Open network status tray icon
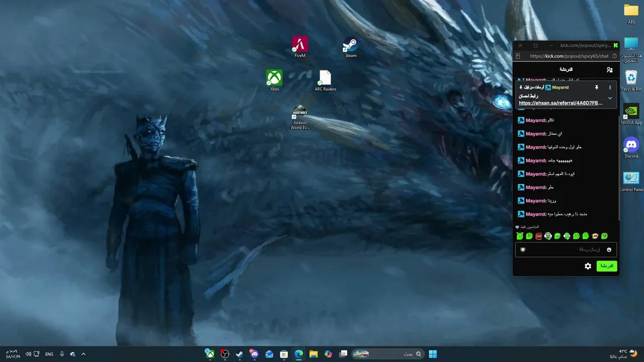This screenshot has height=362, width=644. tap(37, 354)
